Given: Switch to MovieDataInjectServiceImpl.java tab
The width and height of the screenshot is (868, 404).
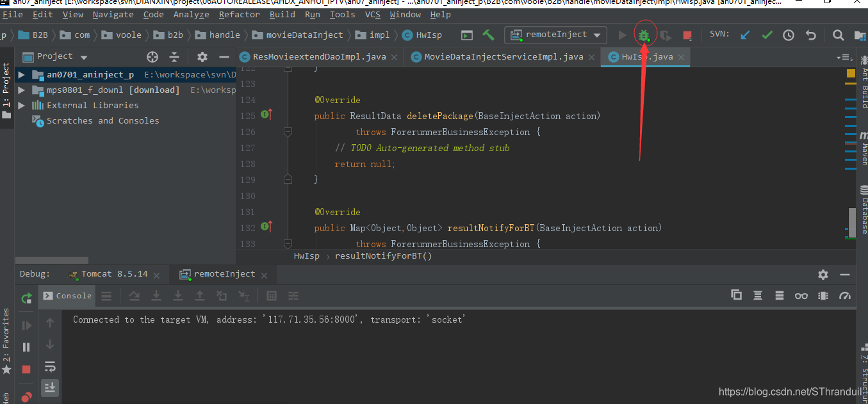Looking at the screenshot, I should [504, 57].
